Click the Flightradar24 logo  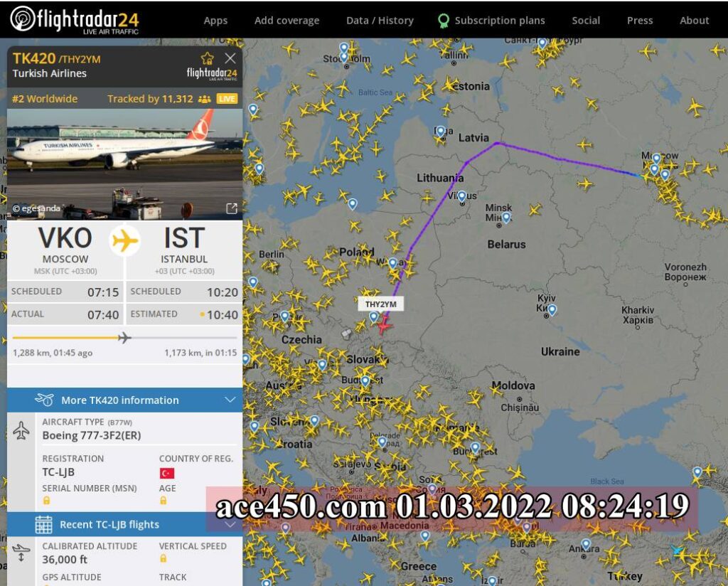click(74, 20)
